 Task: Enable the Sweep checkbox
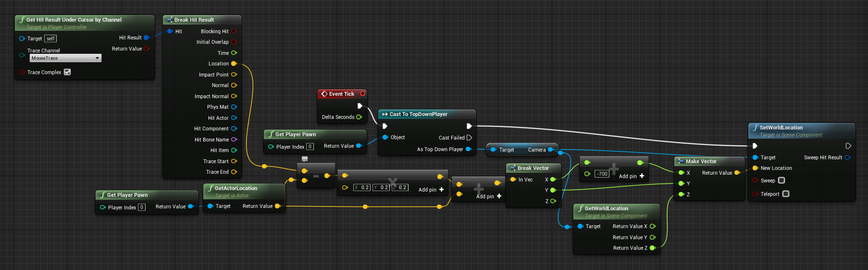[x=781, y=180]
